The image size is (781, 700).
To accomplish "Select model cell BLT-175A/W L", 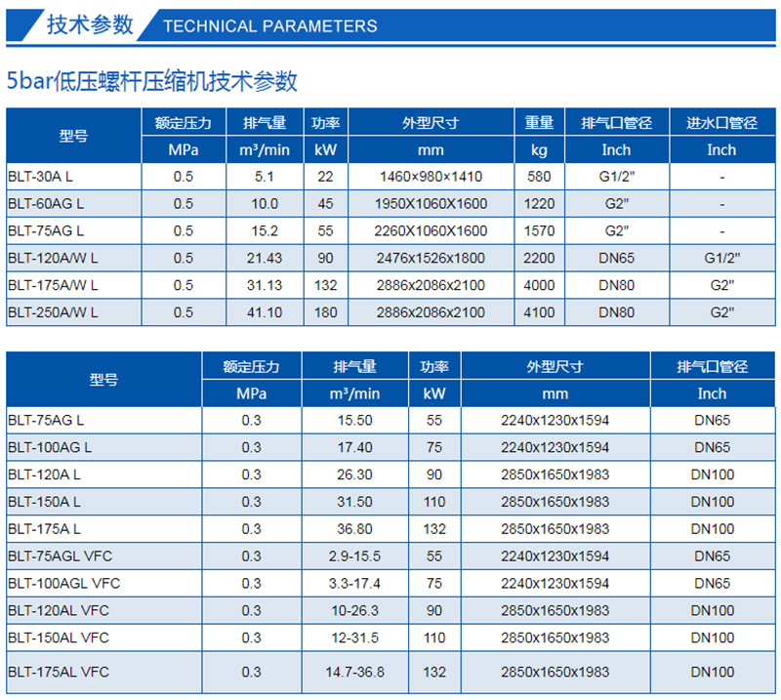I will 74,285.
